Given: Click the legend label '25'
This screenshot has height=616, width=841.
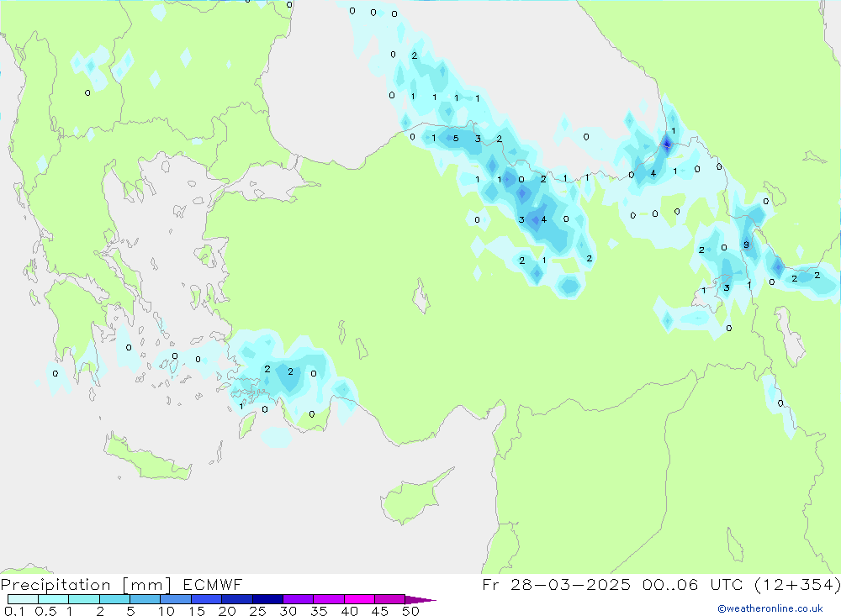Looking at the screenshot, I should 257,611.
